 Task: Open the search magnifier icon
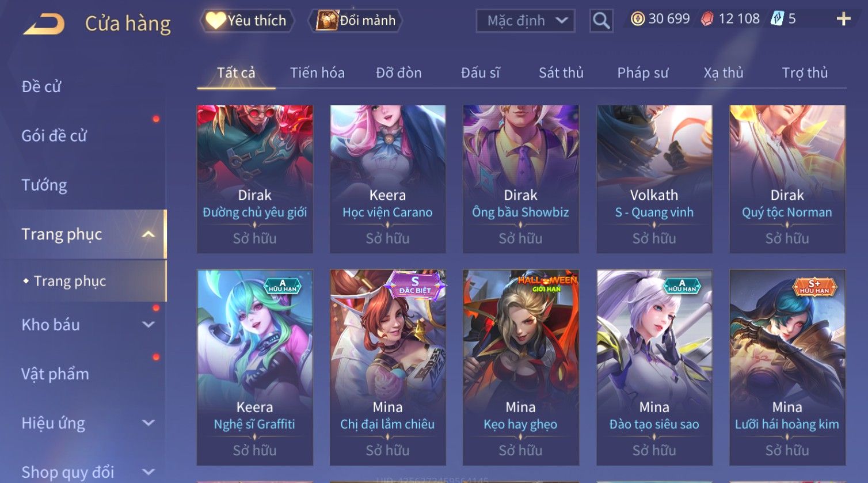click(x=601, y=21)
